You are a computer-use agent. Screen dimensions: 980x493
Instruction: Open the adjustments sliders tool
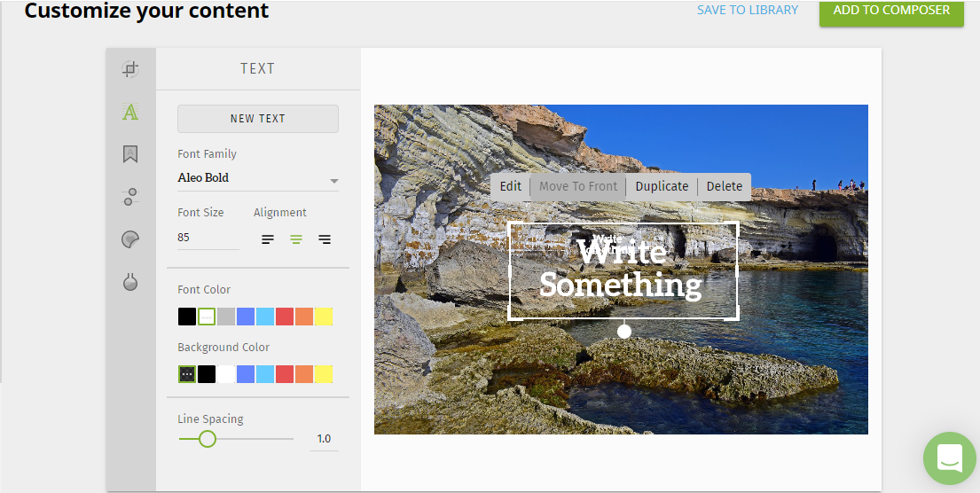[130, 197]
